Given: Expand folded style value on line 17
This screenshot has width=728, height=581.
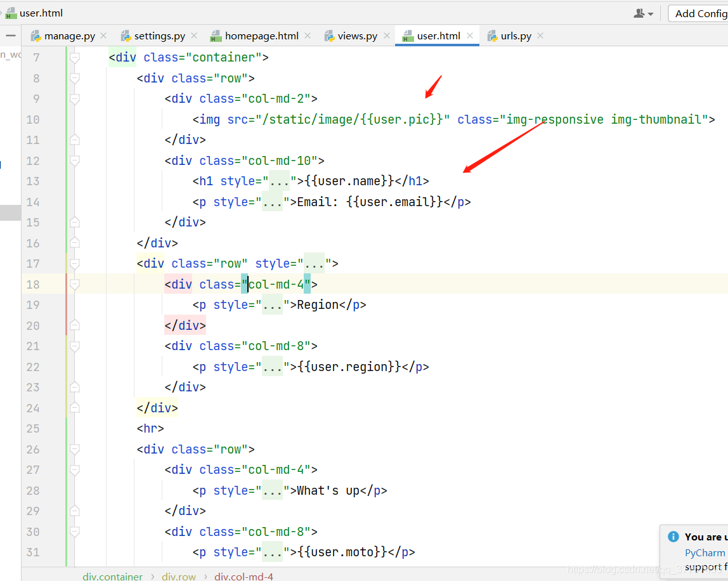Looking at the screenshot, I should [x=315, y=264].
